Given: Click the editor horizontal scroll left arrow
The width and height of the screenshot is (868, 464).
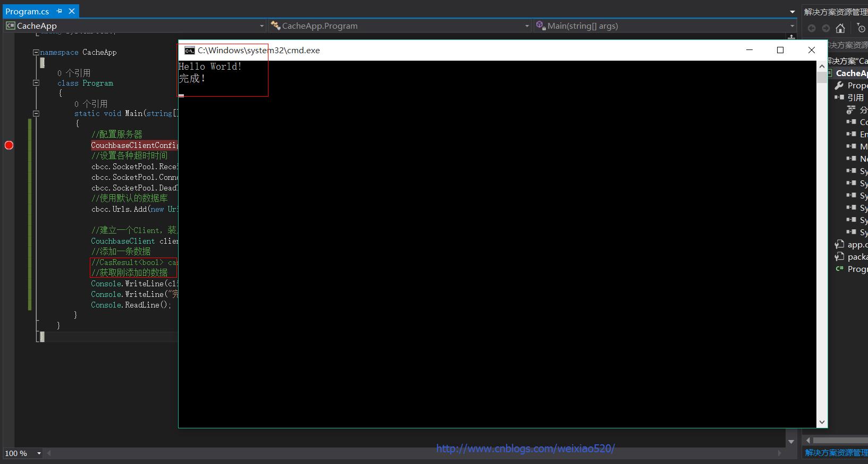Looking at the screenshot, I should (49, 453).
